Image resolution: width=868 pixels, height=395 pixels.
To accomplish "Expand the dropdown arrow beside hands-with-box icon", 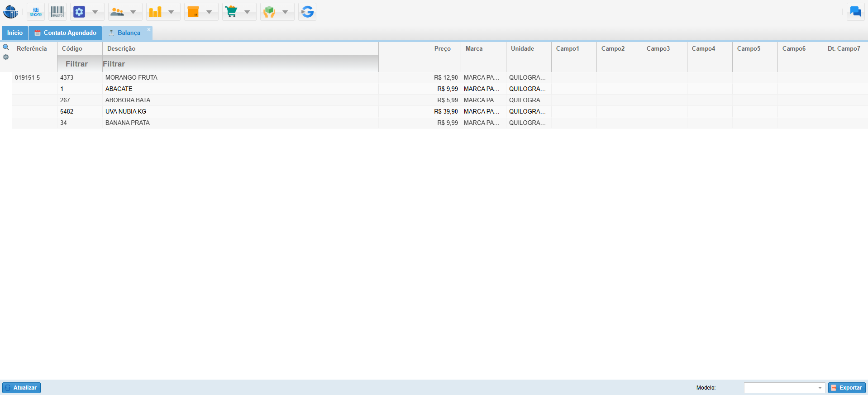I will (285, 12).
